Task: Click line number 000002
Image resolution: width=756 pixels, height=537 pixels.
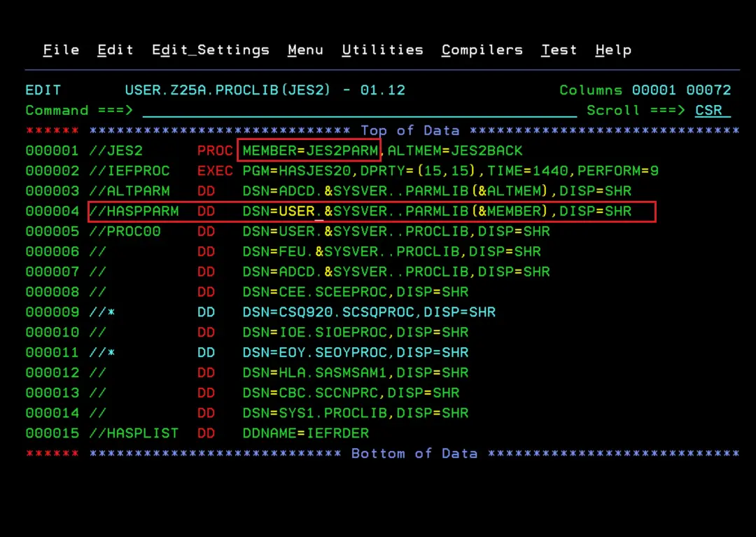Action: (x=52, y=171)
